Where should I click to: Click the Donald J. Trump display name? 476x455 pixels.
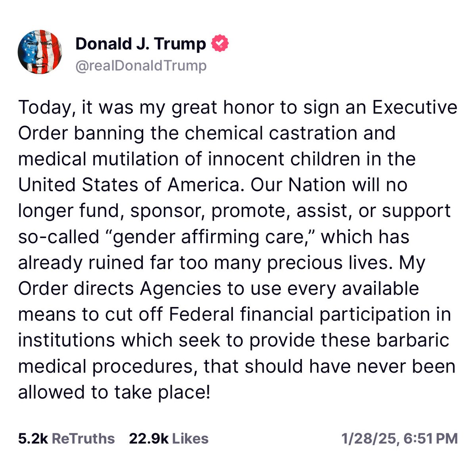tap(140, 44)
